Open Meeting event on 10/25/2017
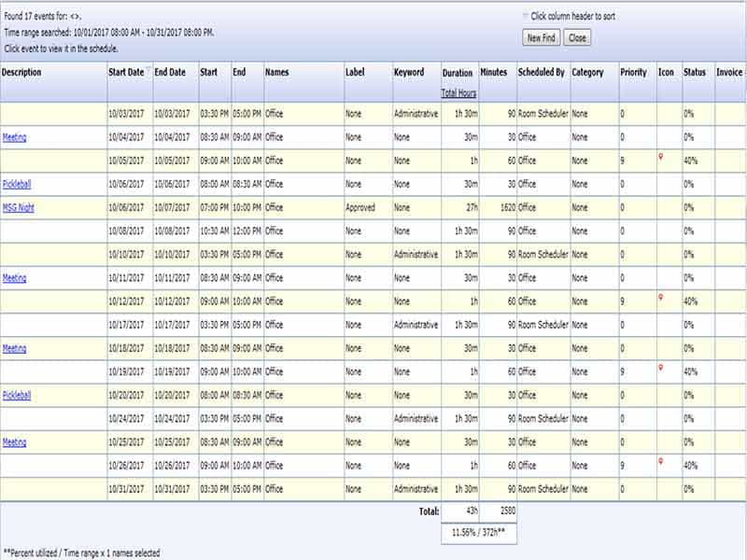 (x=14, y=442)
